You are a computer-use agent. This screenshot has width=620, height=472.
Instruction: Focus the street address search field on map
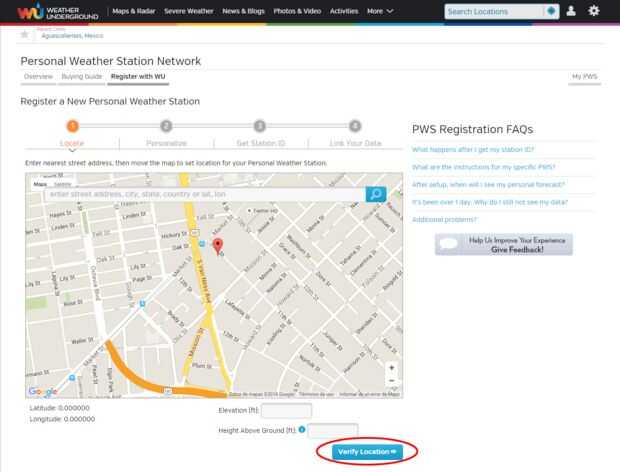coord(204,194)
